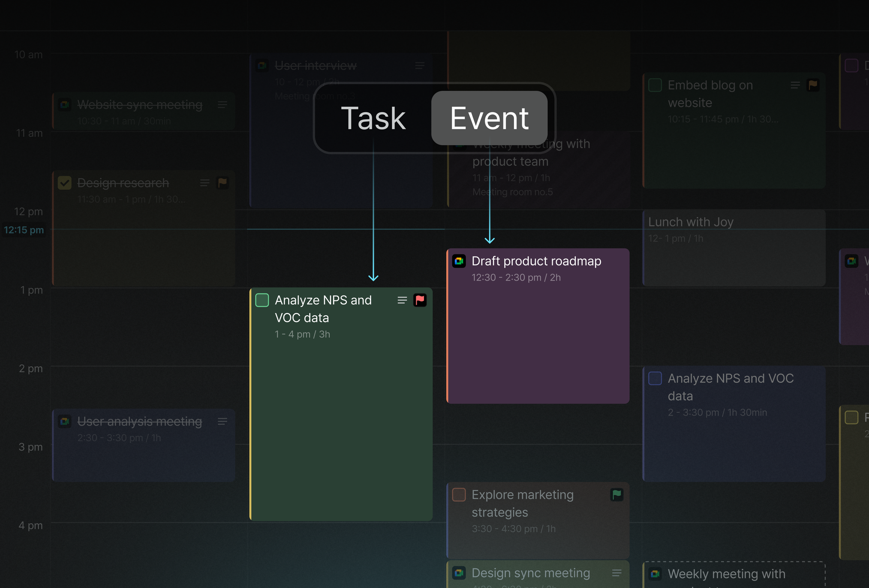Click the Google Meet icon on Draft product roadmap
This screenshot has width=869, height=588.
(x=459, y=261)
